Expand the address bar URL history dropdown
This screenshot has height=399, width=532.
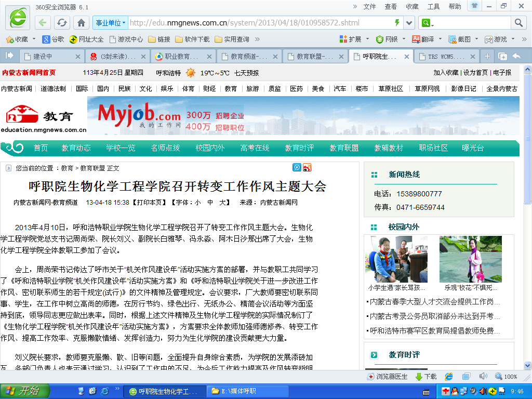tap(409, 23)
